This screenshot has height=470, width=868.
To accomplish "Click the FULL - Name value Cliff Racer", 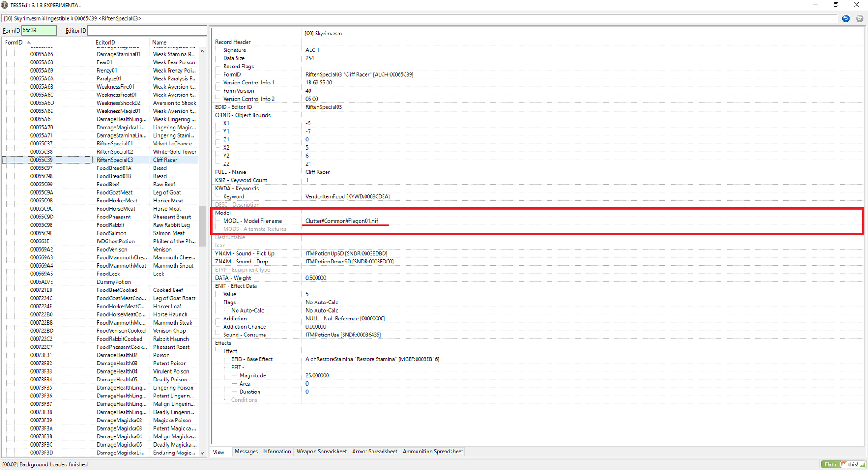I will click(x=317, y=172).
